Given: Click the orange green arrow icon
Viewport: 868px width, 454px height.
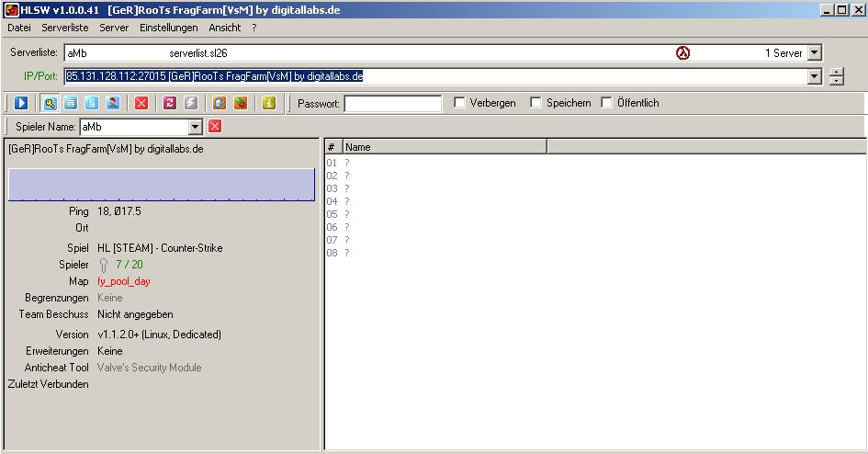Looking at the screenshot, I should [x=241, y=103].
